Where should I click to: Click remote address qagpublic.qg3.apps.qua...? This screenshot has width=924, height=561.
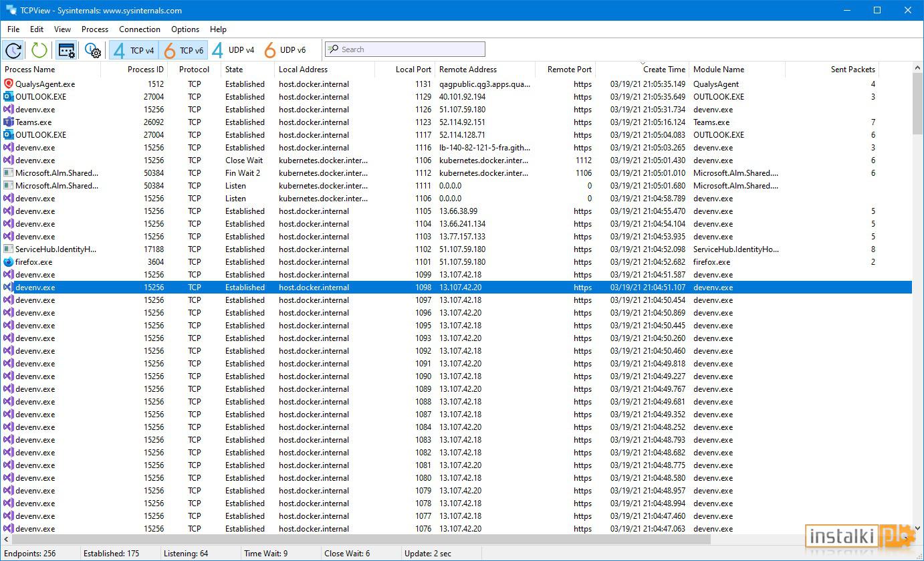pos(485,84)
